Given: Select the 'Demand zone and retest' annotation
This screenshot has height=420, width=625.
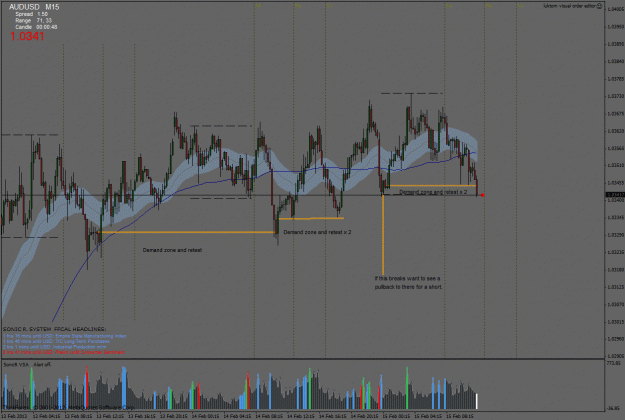Looking at the screenshot, I should [x=172, y=250].
